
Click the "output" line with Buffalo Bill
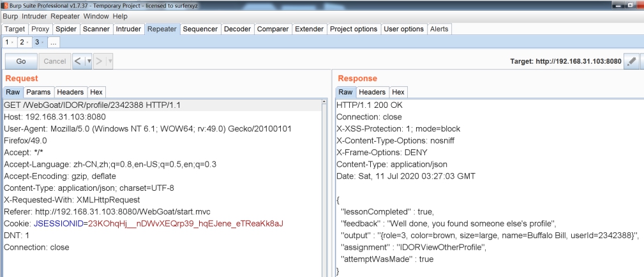(x=491, y=236)
